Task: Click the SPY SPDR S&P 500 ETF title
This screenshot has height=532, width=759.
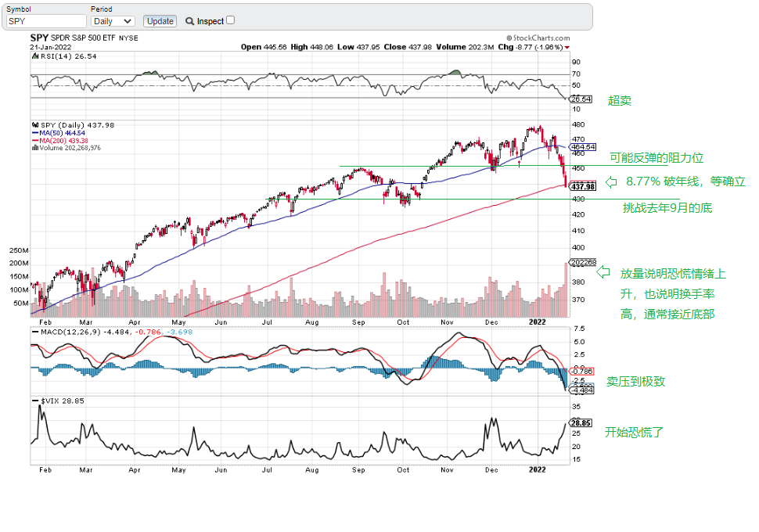Action: pyautogui.click(x=84, y=38)
